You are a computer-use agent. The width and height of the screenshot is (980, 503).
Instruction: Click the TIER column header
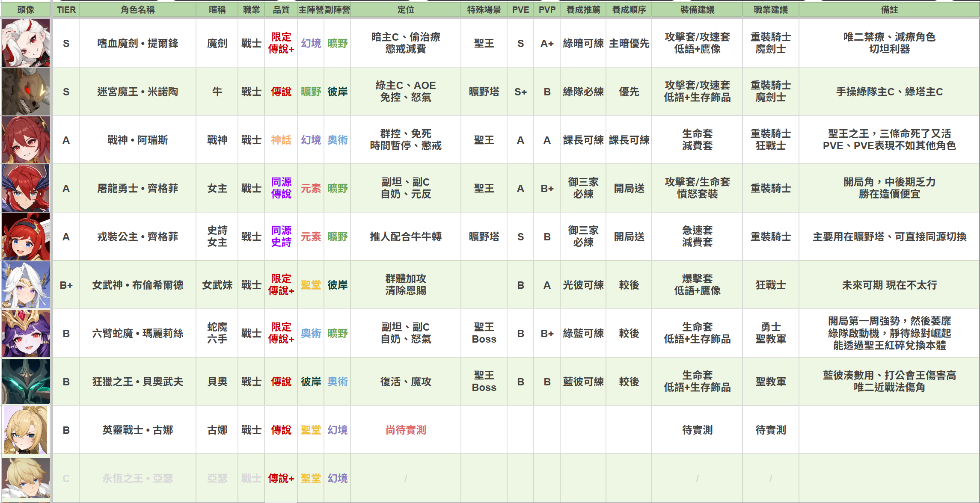tap(66, 9)
